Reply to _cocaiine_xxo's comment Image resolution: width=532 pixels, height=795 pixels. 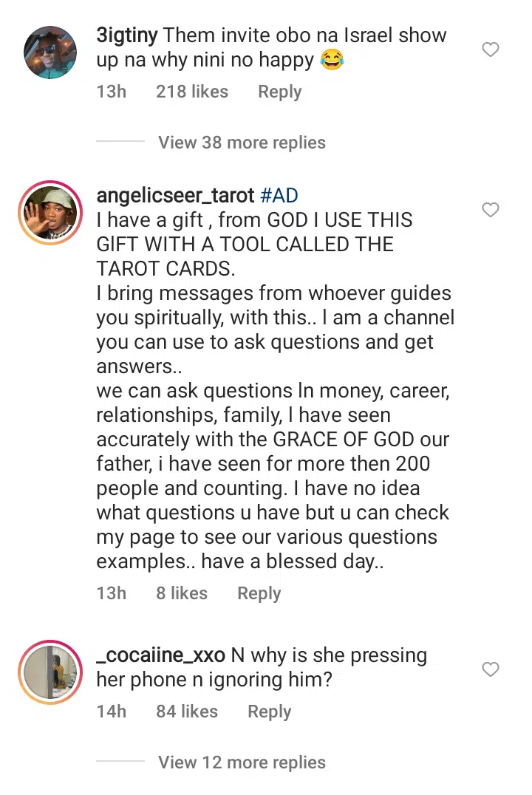[269, 712]
